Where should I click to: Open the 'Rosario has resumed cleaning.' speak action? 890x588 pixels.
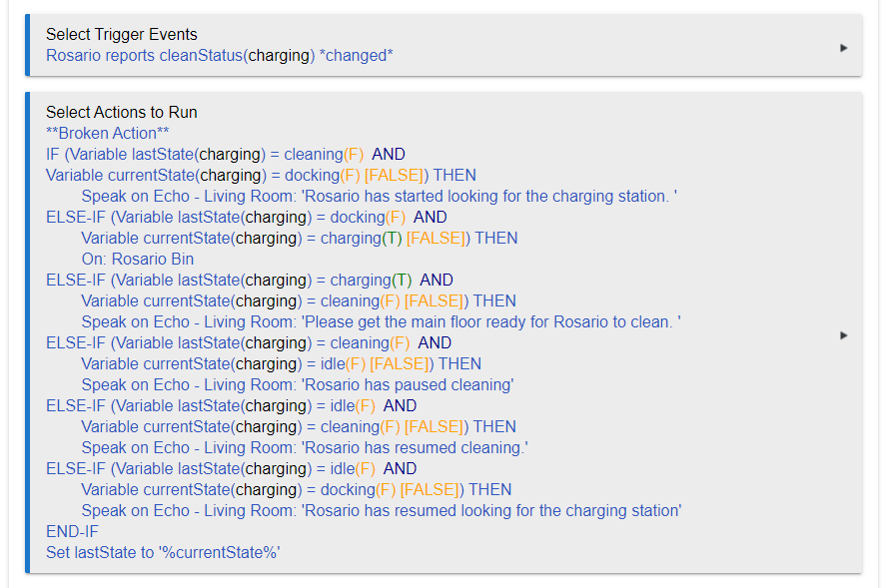[x=304, y=448]
